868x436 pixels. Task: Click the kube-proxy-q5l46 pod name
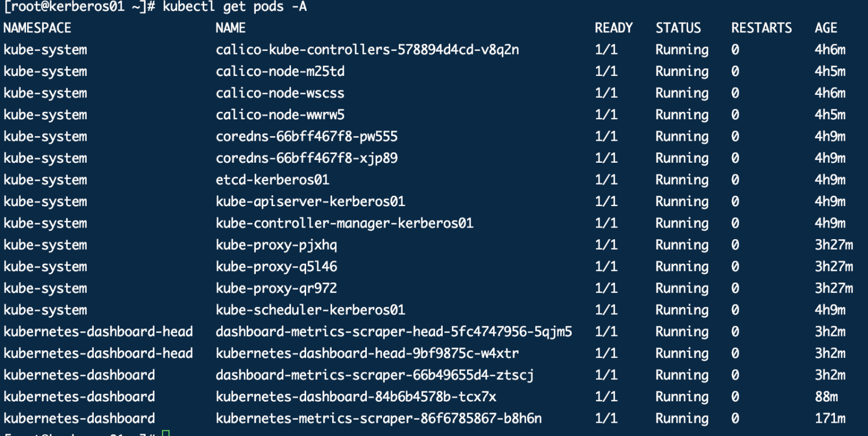pyautogui.click(x=276, y=266)
